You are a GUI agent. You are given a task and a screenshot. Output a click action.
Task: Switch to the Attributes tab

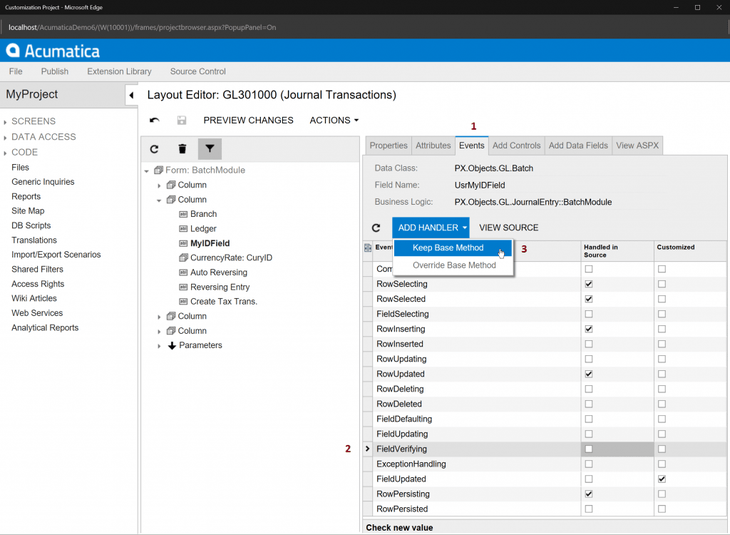433,145
